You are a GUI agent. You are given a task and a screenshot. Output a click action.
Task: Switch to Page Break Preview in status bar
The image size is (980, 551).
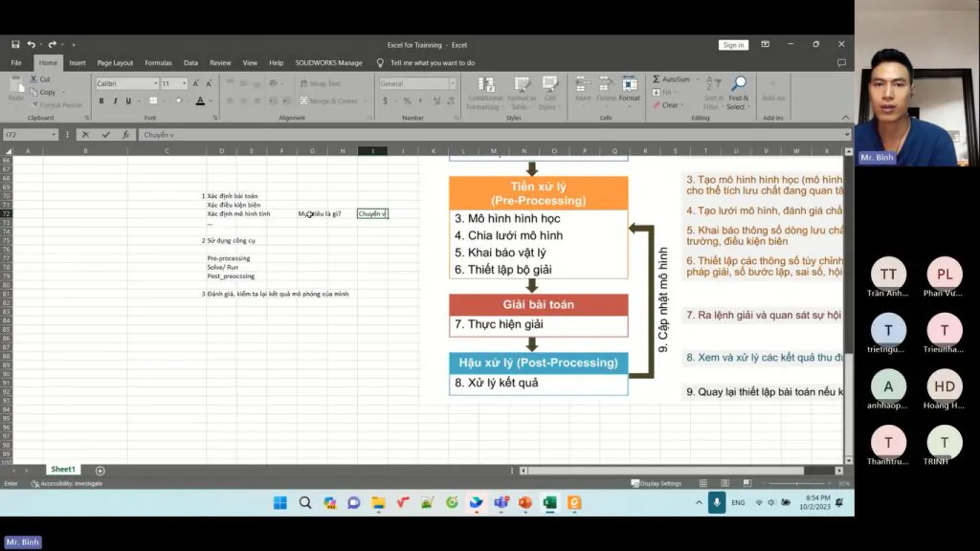tap(746, 483)
